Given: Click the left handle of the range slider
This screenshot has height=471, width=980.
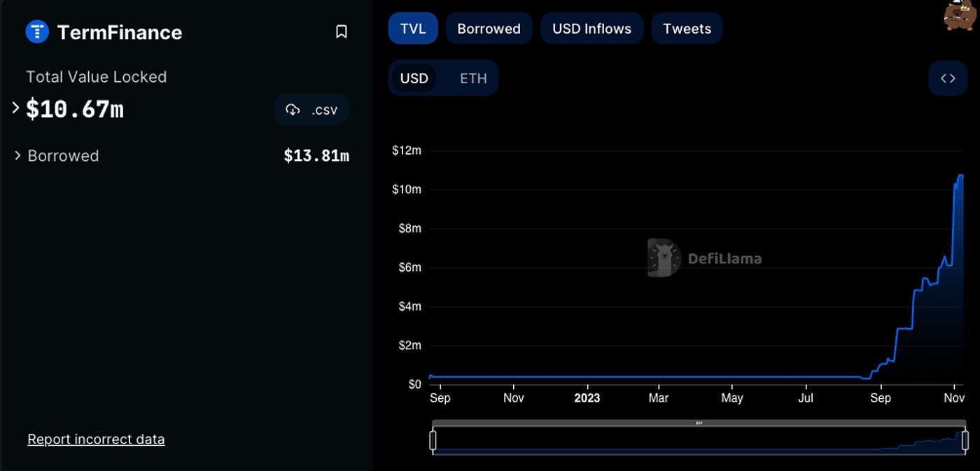Looking at the screenshot, I should click(433, 440).
